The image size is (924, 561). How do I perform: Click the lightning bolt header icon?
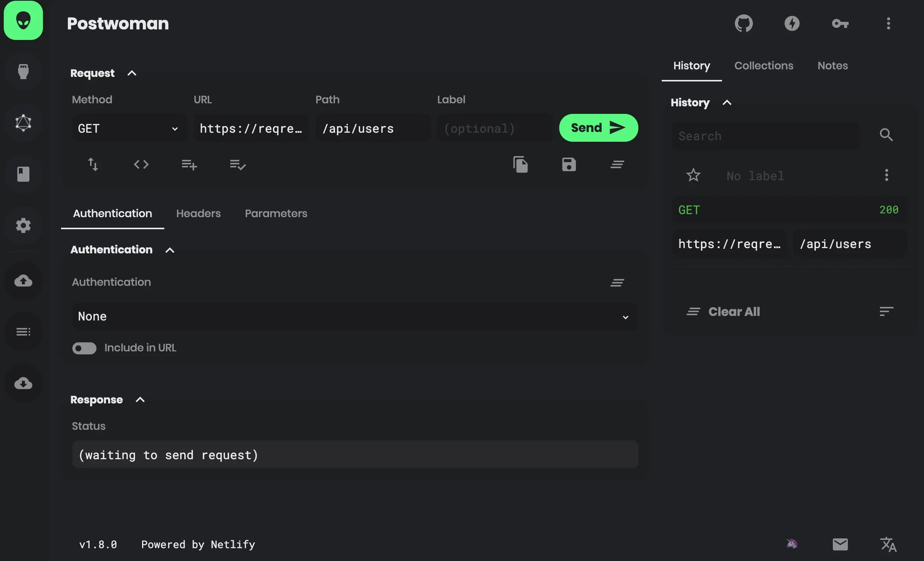click(x=792, y=23)
